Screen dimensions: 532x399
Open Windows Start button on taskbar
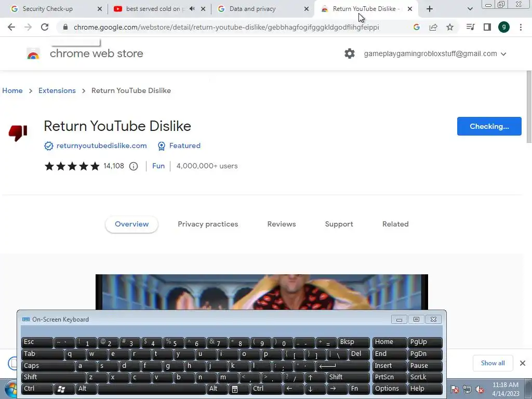[x=11, y=389]
